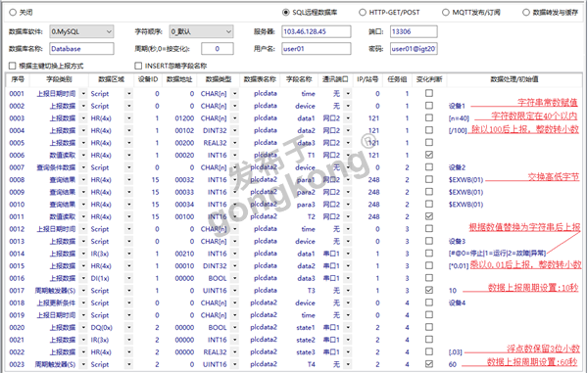Click the 数据区域 column header

(x=111, y=79)
